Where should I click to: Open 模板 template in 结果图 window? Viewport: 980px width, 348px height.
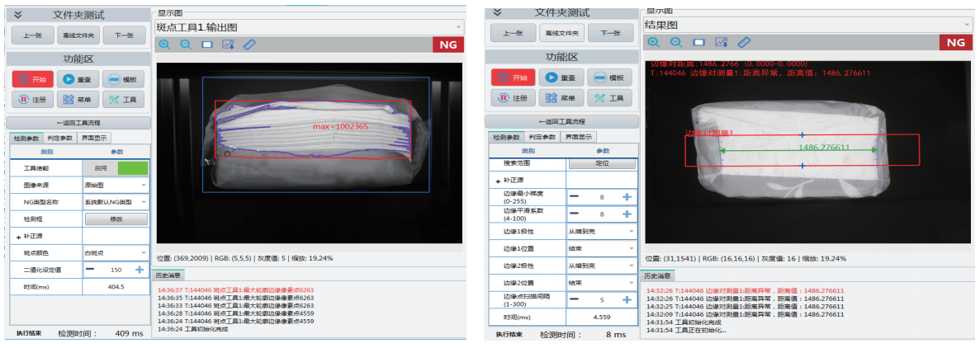[609, 78]
